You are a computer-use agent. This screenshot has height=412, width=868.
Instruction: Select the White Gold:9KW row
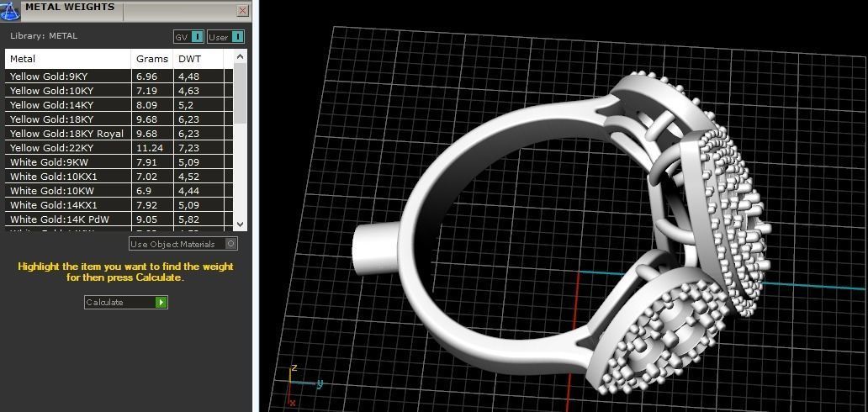coord(119,162)
